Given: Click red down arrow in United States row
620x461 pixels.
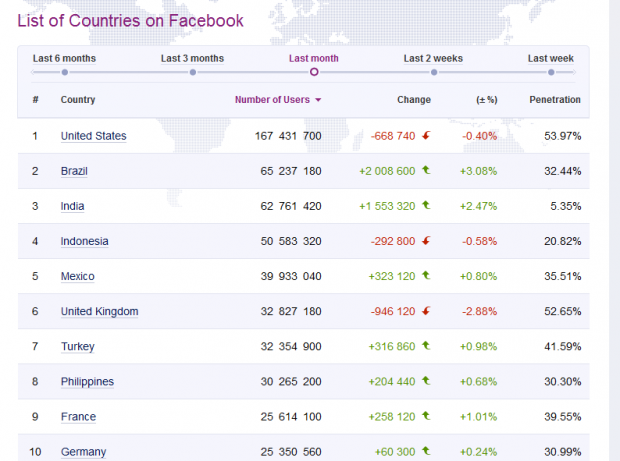Looking at the screenshot, I should tap(426, 136).
